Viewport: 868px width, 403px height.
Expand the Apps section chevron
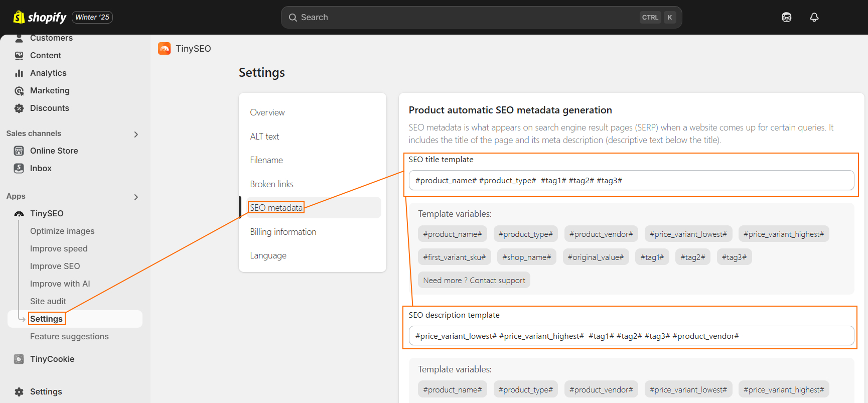click(136, 197)
